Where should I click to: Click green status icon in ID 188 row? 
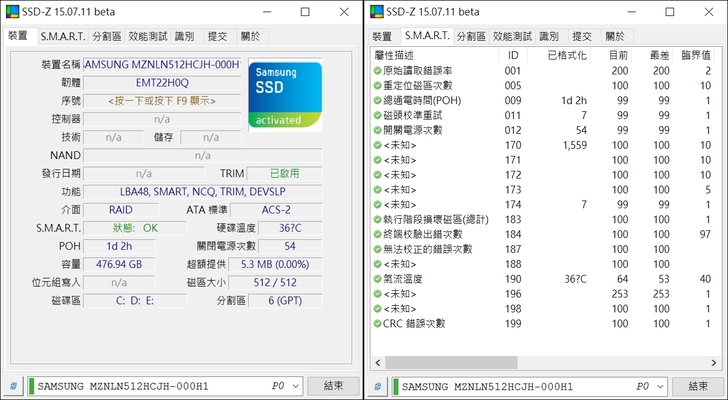pos(377,264)
